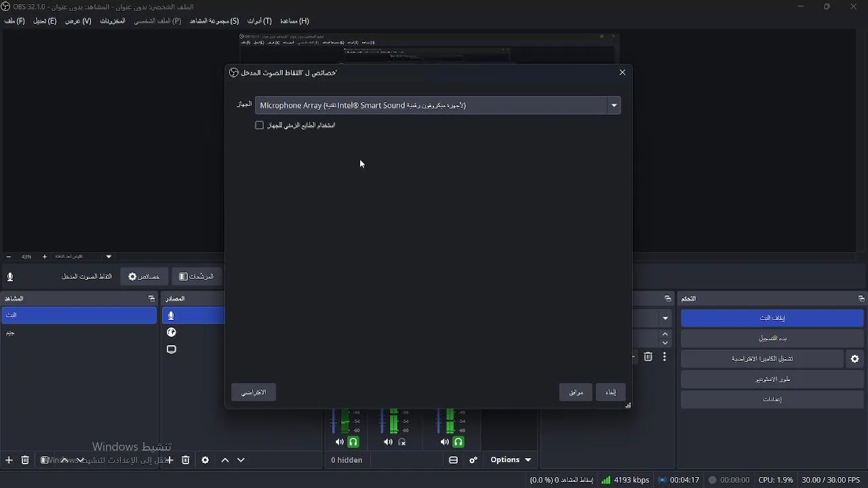
Task: Zoom out preview with minus icon
Action: 9,257
